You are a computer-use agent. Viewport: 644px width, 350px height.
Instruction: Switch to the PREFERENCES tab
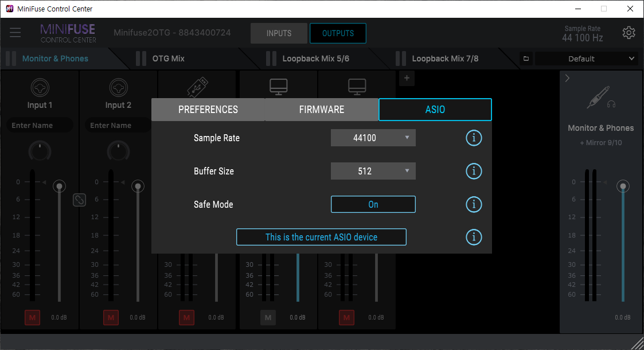(x=208, y=110)
